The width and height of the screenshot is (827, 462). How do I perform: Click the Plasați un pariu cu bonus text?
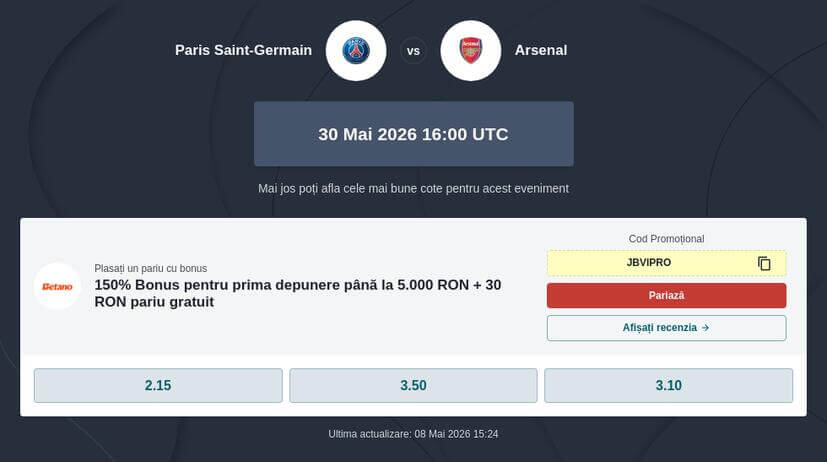coord(150,268)
